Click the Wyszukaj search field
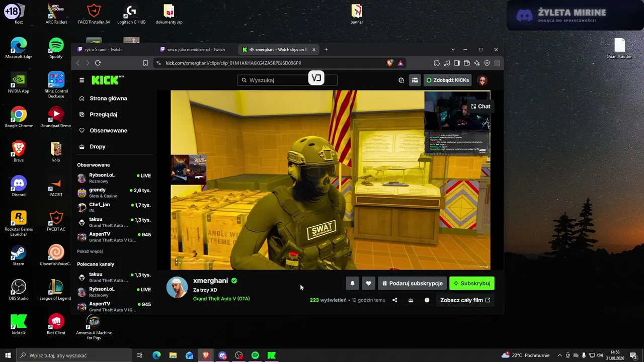The image size is (644, 362). pos(287,80)
